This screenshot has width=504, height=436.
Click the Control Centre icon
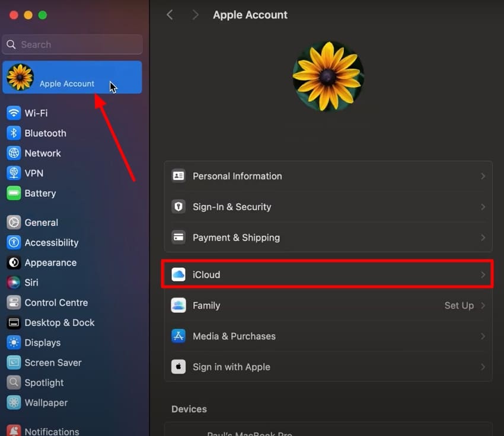click(x=14, y=303)
